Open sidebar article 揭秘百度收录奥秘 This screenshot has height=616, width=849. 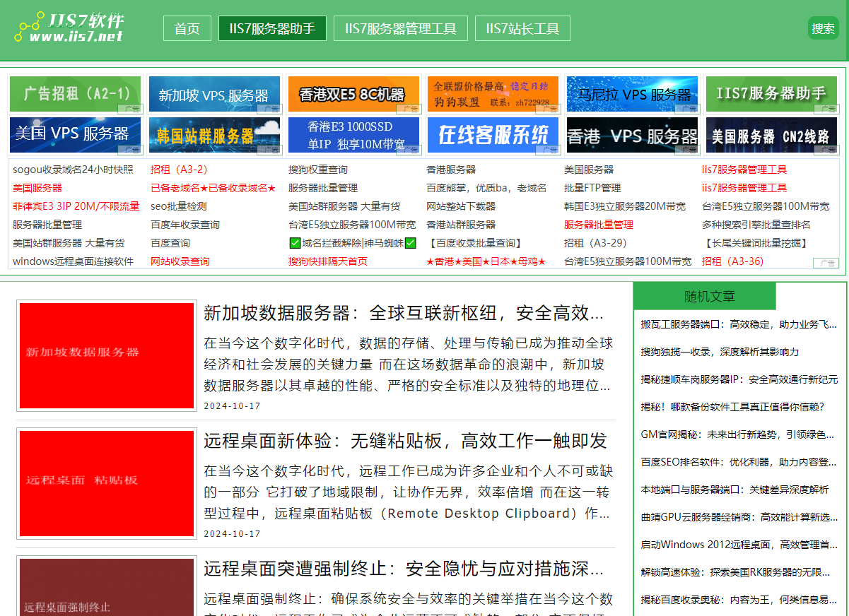point(739,600)
